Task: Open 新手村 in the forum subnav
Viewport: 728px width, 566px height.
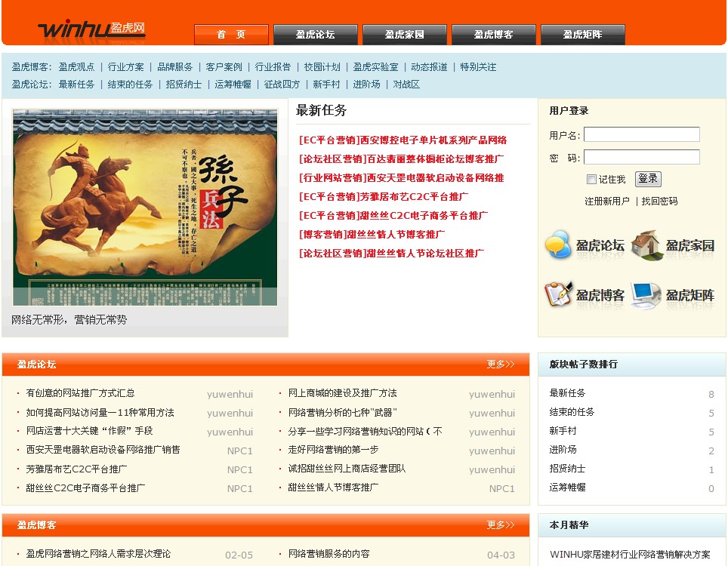Action: click(x=326, y=84)
